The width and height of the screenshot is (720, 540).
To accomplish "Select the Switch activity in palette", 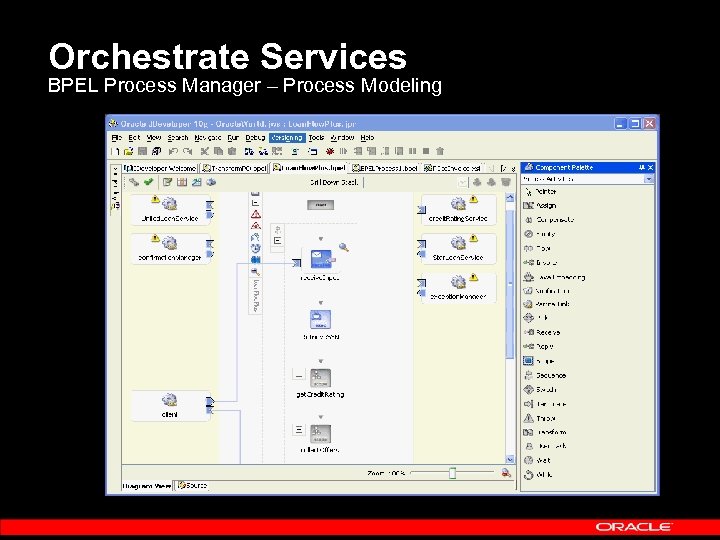I will 540,389.
